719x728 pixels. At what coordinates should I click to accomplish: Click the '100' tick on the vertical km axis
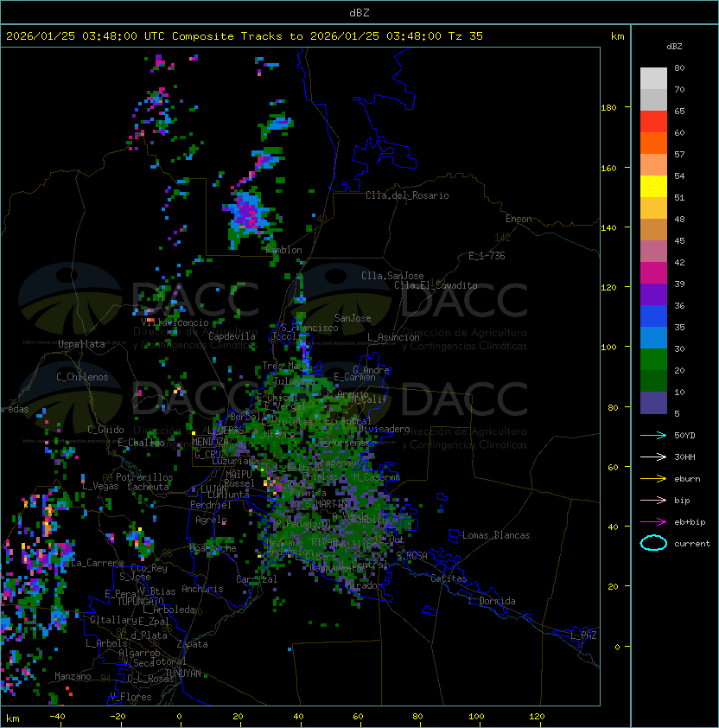608,347
